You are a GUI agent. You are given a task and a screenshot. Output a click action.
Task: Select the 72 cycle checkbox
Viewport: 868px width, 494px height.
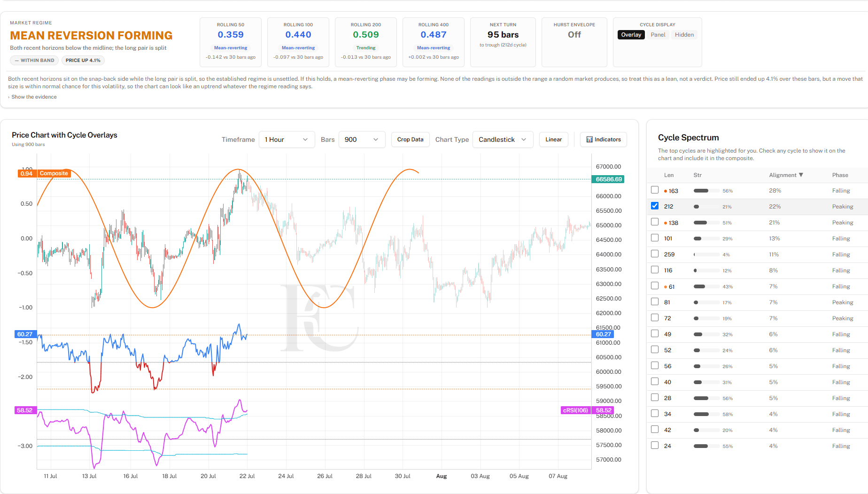click(x=655, y=318)
